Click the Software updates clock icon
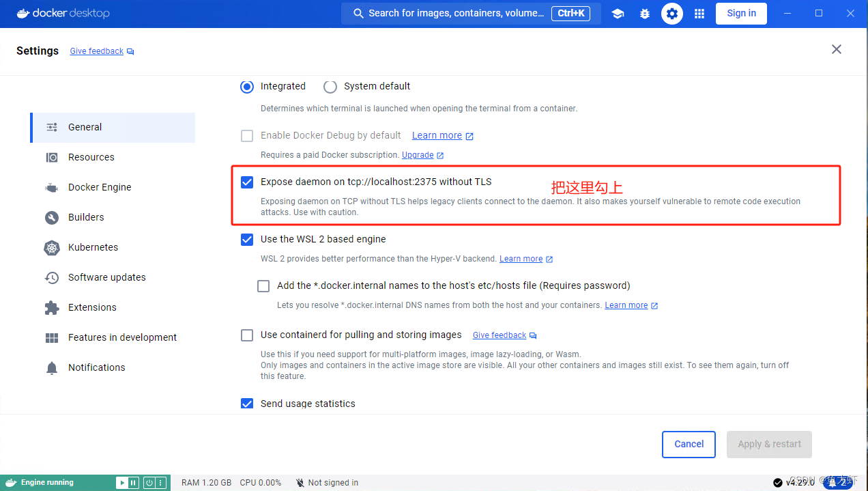 [52, 277]
